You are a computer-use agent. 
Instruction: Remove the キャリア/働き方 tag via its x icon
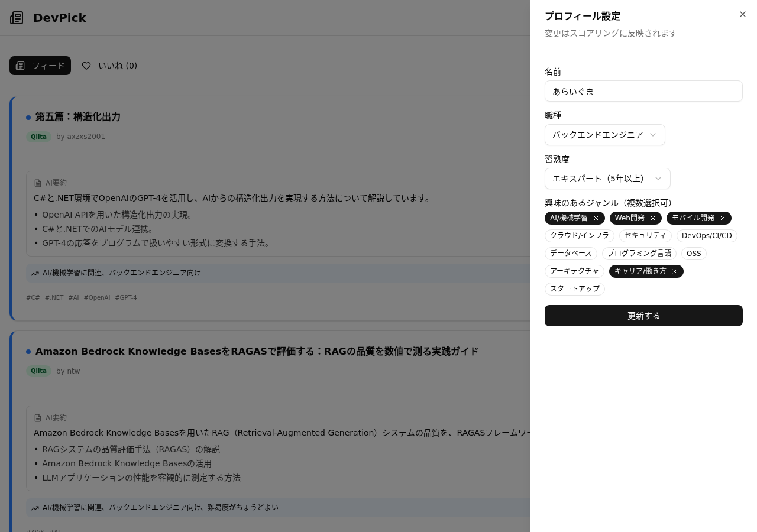(x=675, y=271)
